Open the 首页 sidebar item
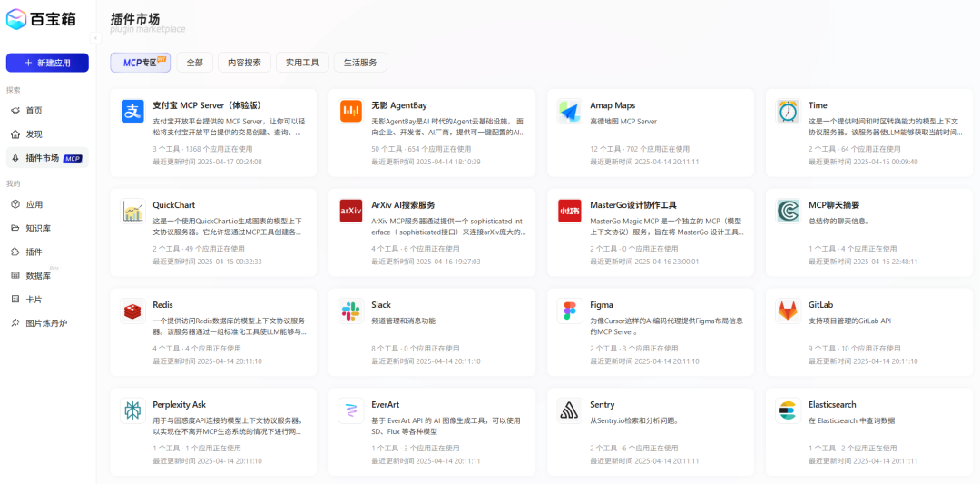The height and width of the screenshot is (484, 980). (x=47, y=110)
